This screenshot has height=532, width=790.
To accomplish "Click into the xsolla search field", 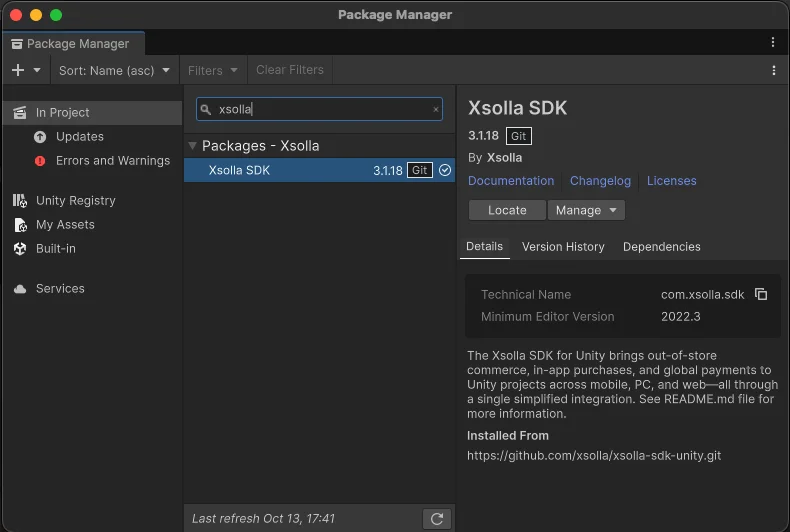I will click(x=319, y=109).
